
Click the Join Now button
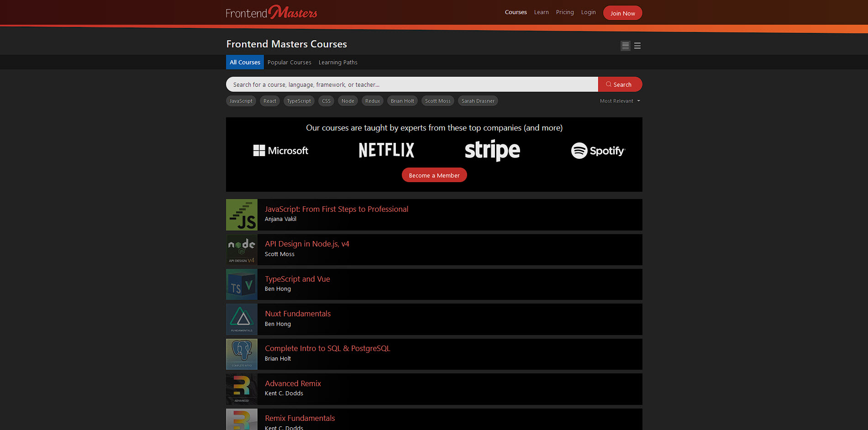(x=623, y=13)
